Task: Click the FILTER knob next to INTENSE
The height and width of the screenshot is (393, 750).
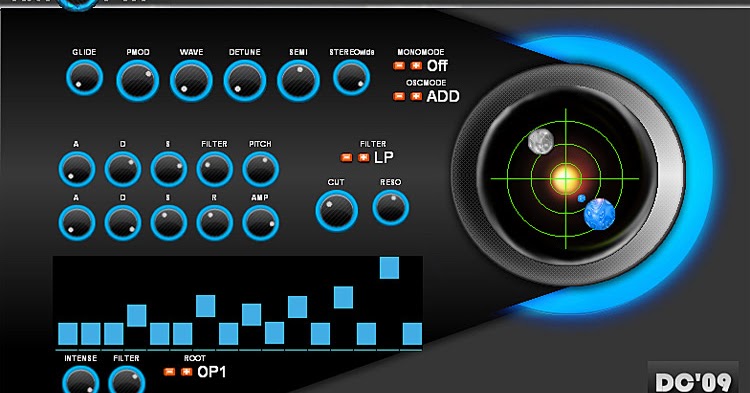Action: (126, 381)
